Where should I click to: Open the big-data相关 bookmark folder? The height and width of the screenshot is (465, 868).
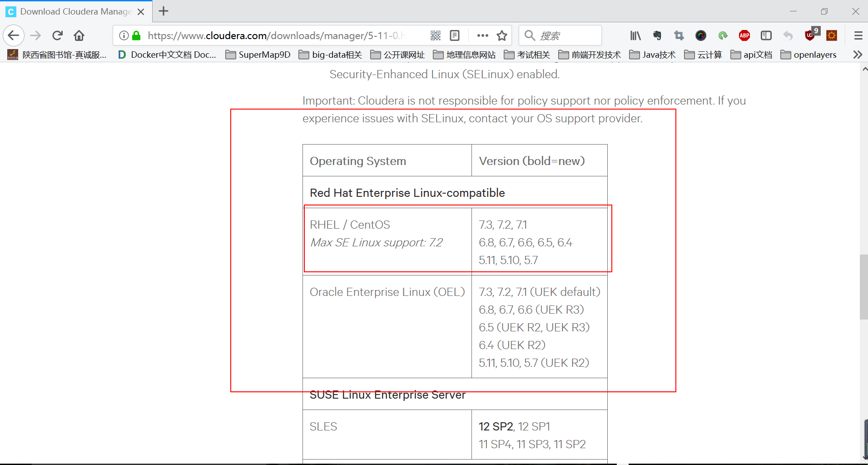pyautogui.click(x=330, y=55)
